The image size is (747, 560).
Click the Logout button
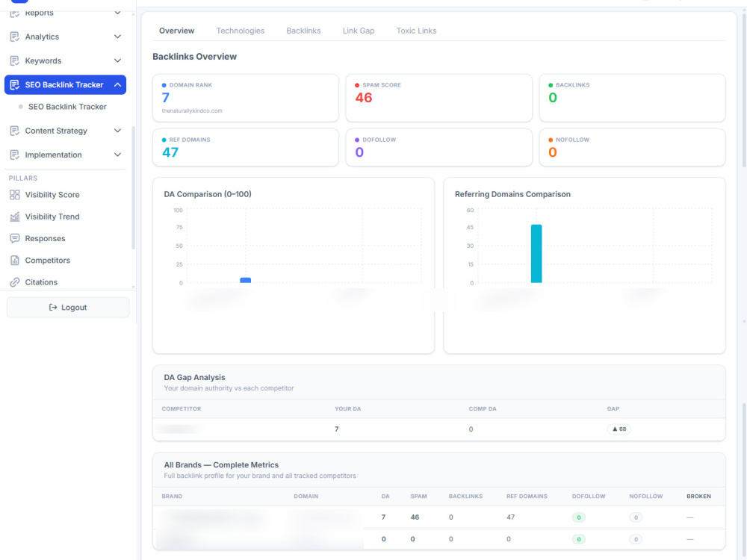[x=68, y=308]
